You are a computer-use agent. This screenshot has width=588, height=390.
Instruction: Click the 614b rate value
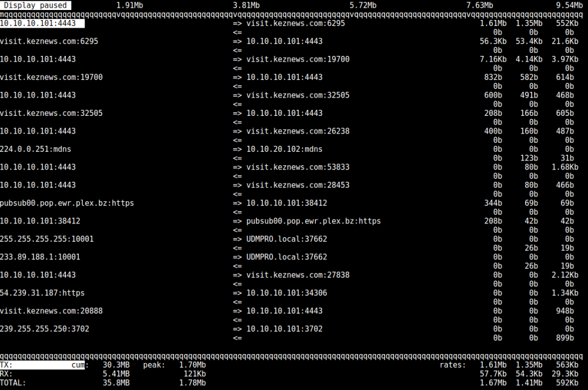(564, 77)
